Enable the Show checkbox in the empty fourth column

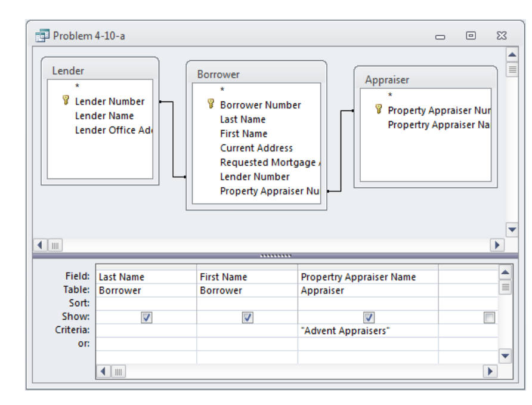point(489,317)
